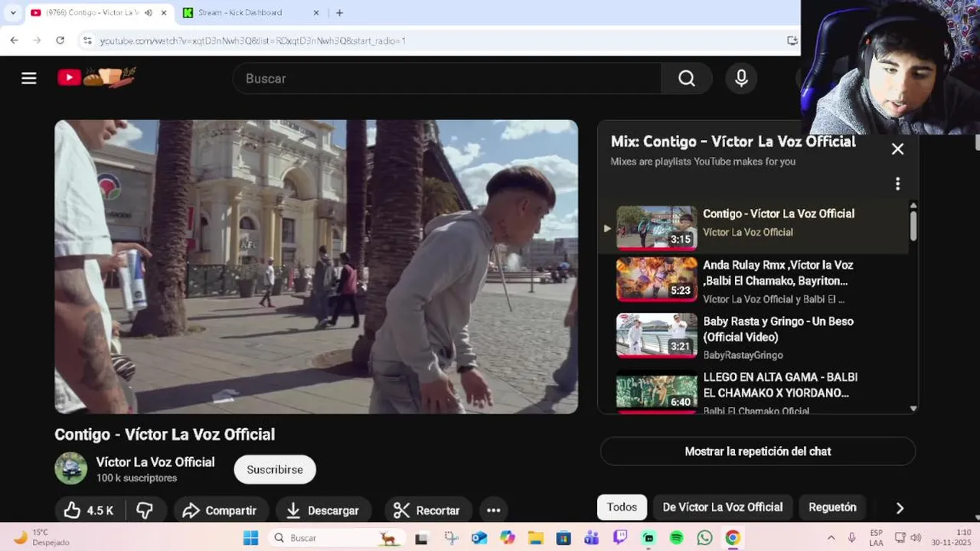Go to YouTube home via logo
980x551 pixels.
pyautogui.click(x=96, y=77)
